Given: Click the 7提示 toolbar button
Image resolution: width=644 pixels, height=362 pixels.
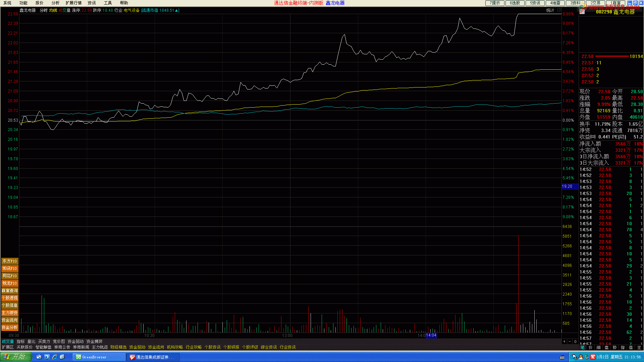Looking at the screenshot, I should pos(495,3).
